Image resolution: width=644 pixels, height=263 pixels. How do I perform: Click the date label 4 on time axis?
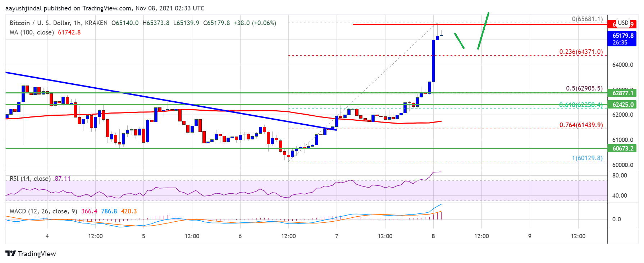[x=47, y=236]
